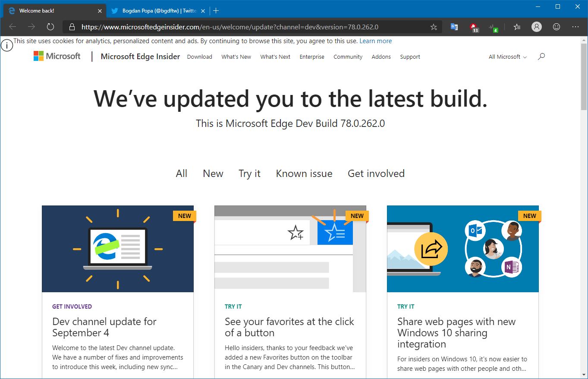The height and width of the screenshot is (379, 588).
Task: Open the Enterprise nav item
Action: [x=312, y=57]
